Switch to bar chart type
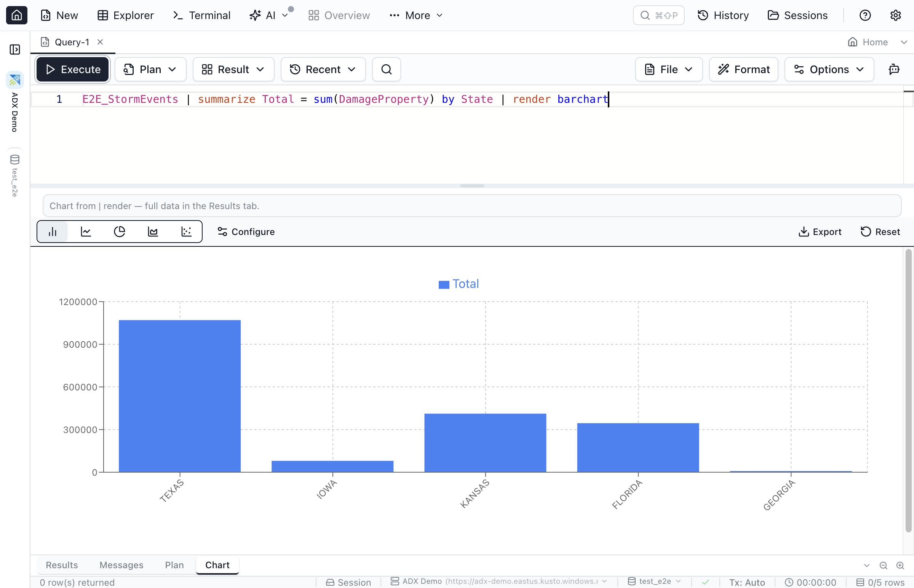This screenshot has width=914, height=588. [53, 232]
